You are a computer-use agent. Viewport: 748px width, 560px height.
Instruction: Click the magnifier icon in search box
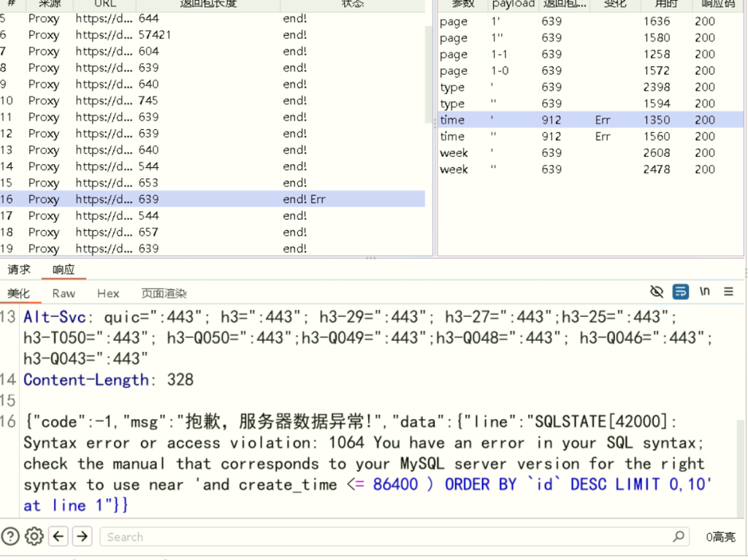click(x=678, y=537)
